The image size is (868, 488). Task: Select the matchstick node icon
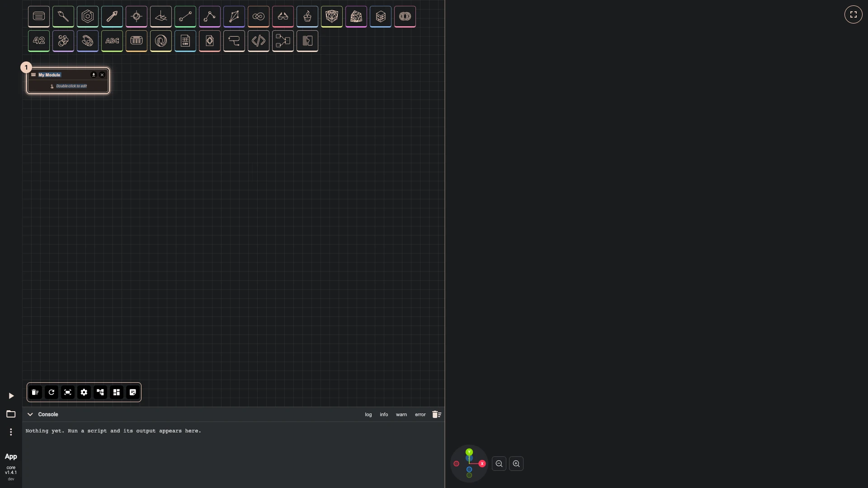(x=63, y=17)
